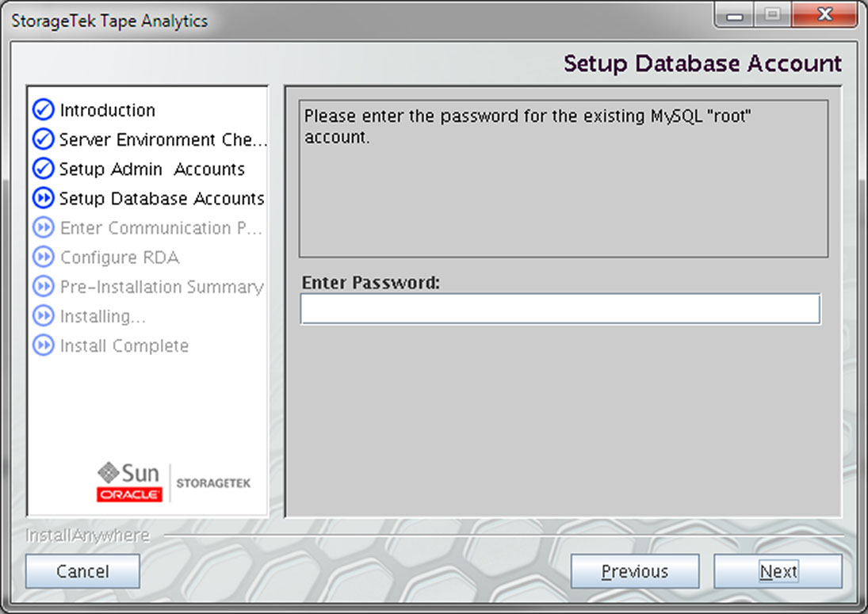Select the Setup Database Accounts step text
This screenshot has width=868, height=614.
(x=163, y=198)
